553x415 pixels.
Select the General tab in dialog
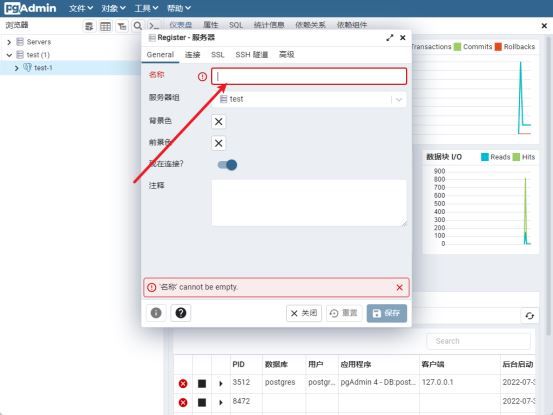click(160, 55)
